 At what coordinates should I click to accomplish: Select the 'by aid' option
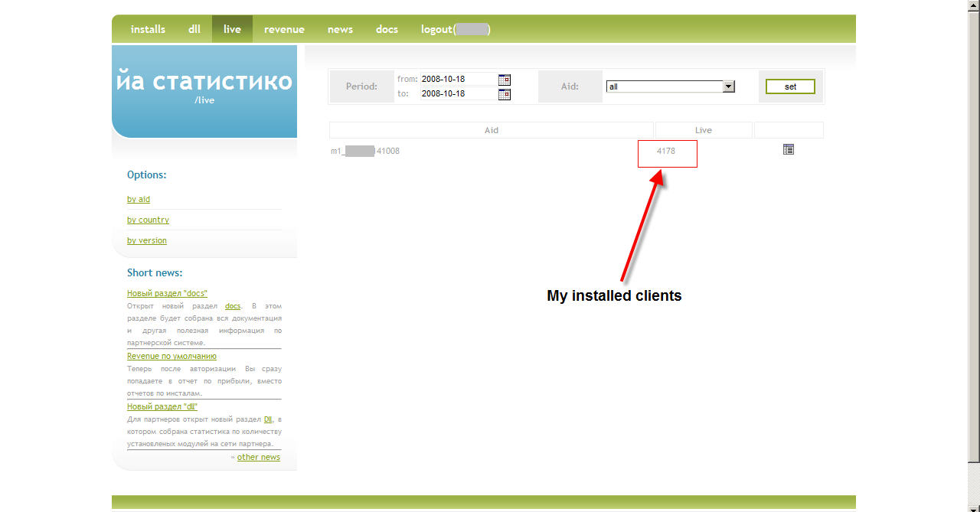139,199
